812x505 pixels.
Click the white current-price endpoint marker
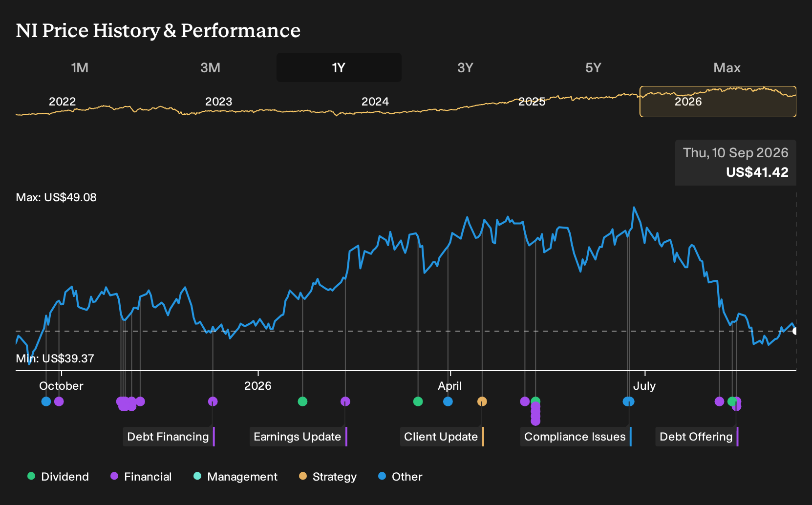pyautogui.click(x=795, y=331)
